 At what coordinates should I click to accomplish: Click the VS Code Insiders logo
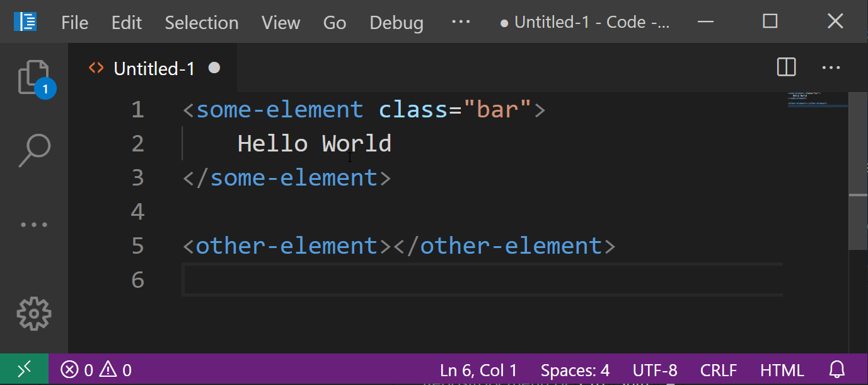tap(25, 22)
